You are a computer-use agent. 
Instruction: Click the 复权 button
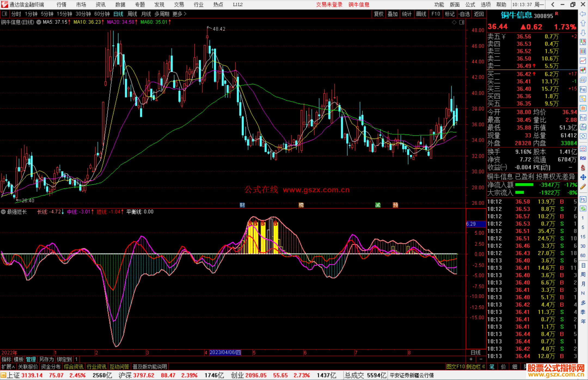coord(378,14)
